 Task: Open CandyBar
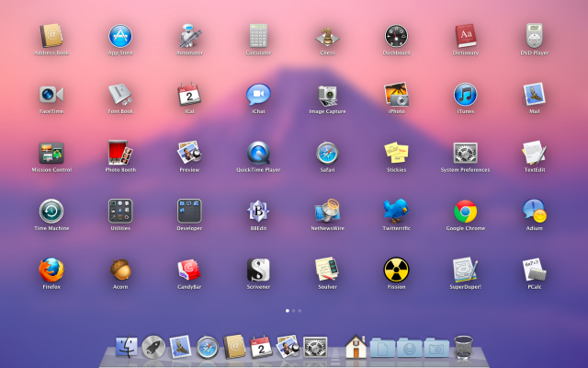(x=189, y=270)
